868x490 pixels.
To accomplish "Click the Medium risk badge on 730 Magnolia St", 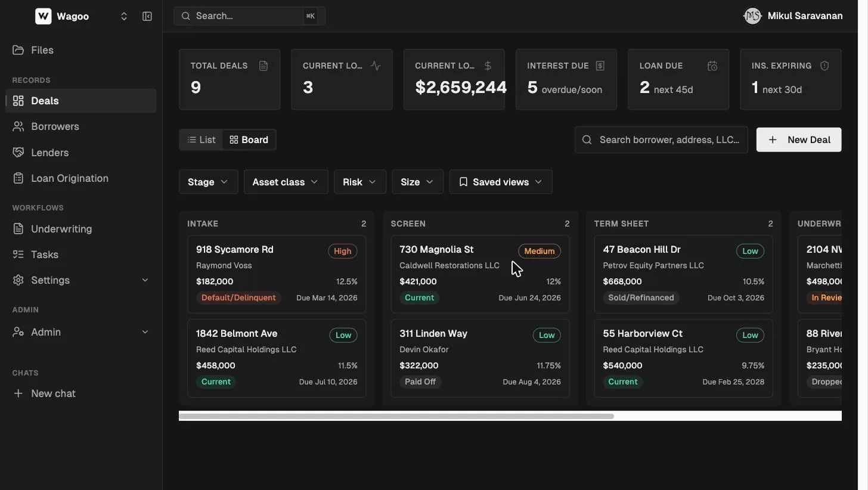I will [540, 251].
